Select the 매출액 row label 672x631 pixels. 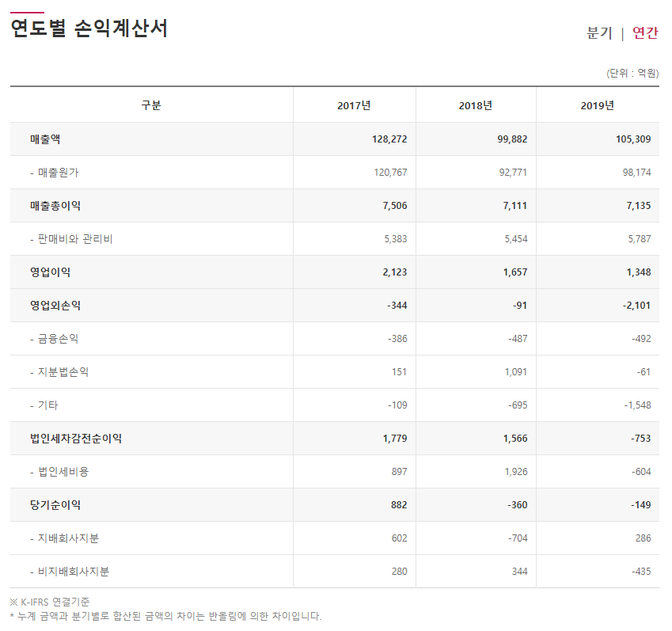pyautogui.click(x=45, y=139)
